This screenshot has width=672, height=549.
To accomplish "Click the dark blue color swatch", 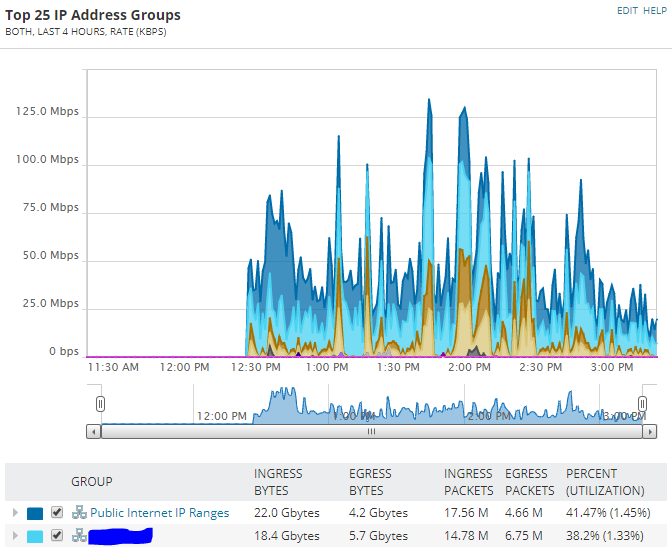I will (35, 513).
